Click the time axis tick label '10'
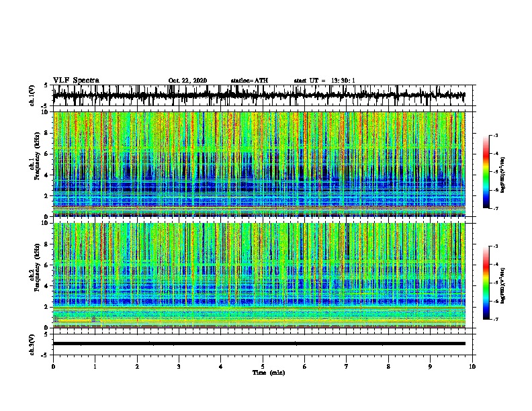 [472, 367]
